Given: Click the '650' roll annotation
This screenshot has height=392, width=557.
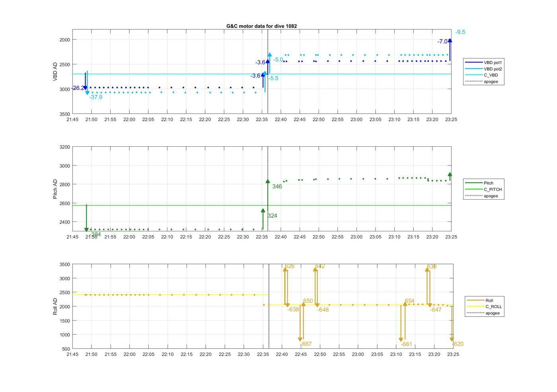Looking at the screenshot, I should [x=308, y=301].
